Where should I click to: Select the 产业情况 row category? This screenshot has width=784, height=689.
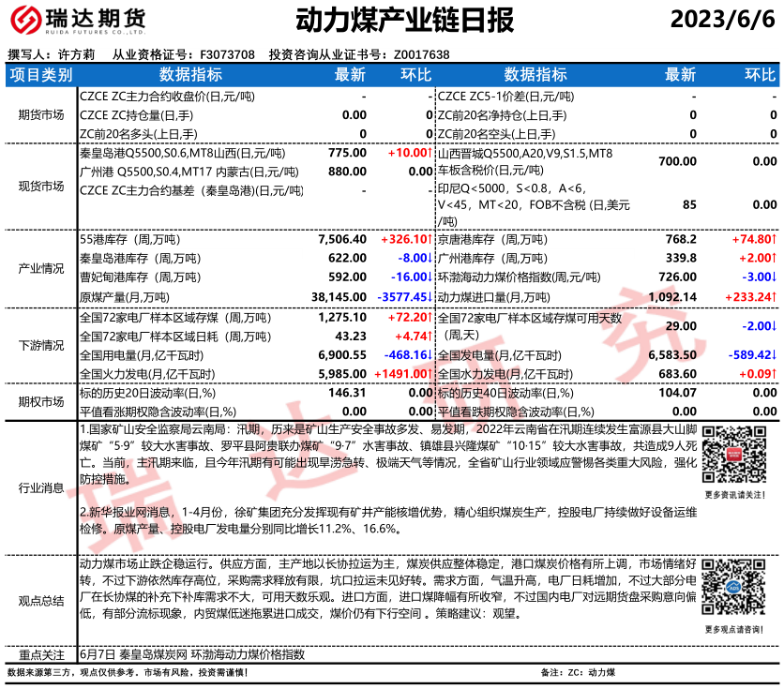[x=41, y=268]
